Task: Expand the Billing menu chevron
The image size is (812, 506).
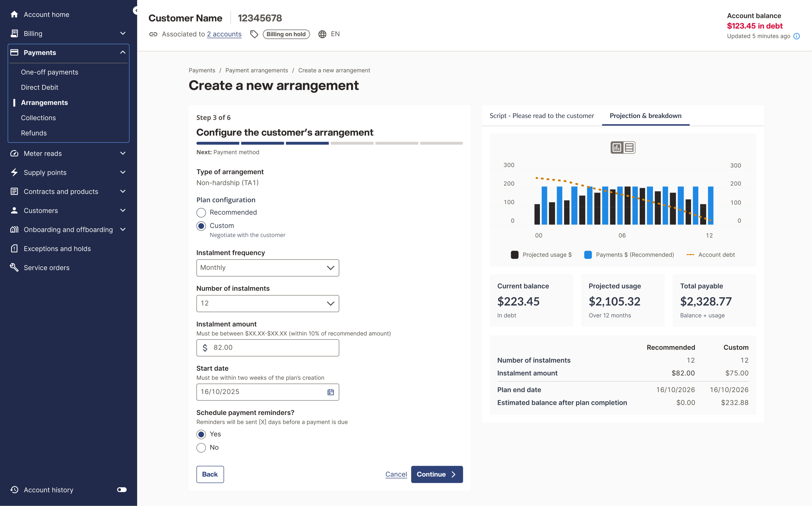Action: pyautogui.click(x=123, y=33)
